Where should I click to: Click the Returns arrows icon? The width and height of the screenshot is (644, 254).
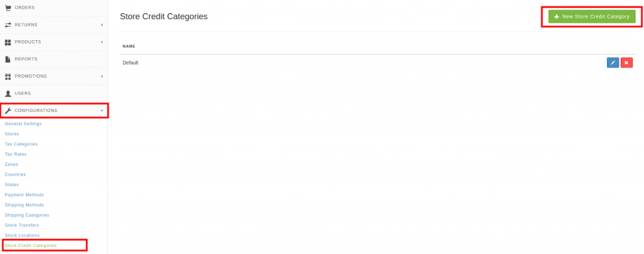8,25
